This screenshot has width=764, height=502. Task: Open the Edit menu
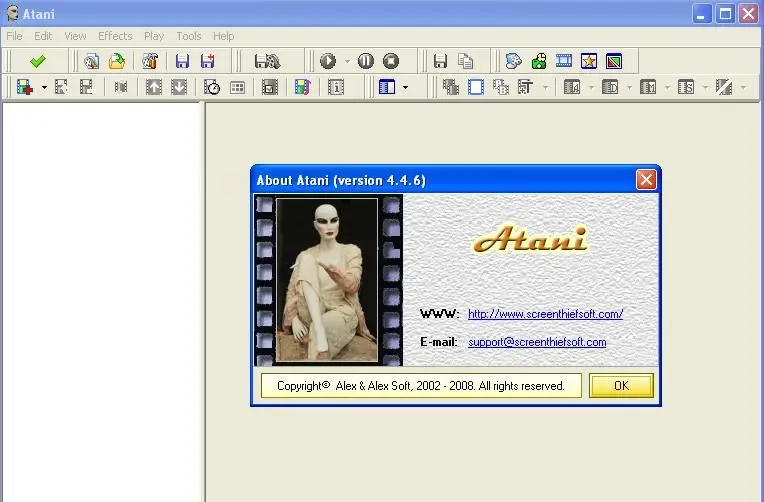(43, 36)
